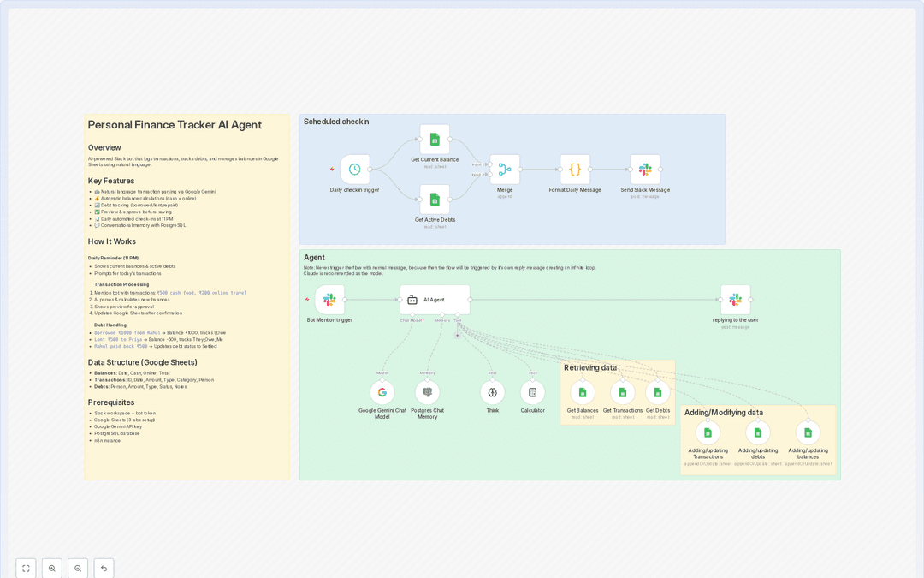Open the Get Balances sheet tool node
The width and height of the screenshot is (924, 578).
[x=583, y=392]
